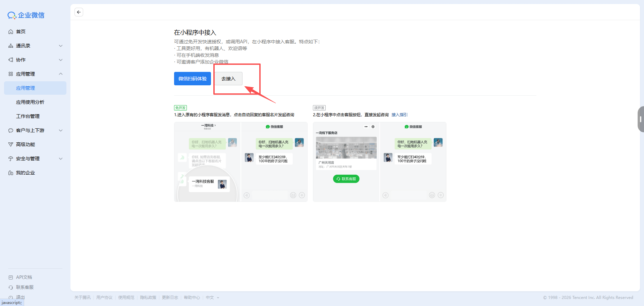Click the 高级功能 icon
Image resolution: width=644 pixels, height=306 pixels.
(x=11, y=144)
